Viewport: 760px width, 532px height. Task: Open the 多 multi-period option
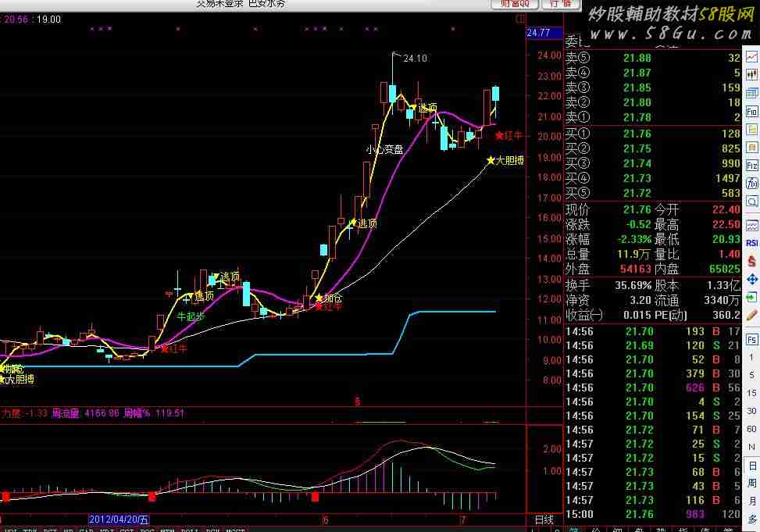(x=752, y=520)
